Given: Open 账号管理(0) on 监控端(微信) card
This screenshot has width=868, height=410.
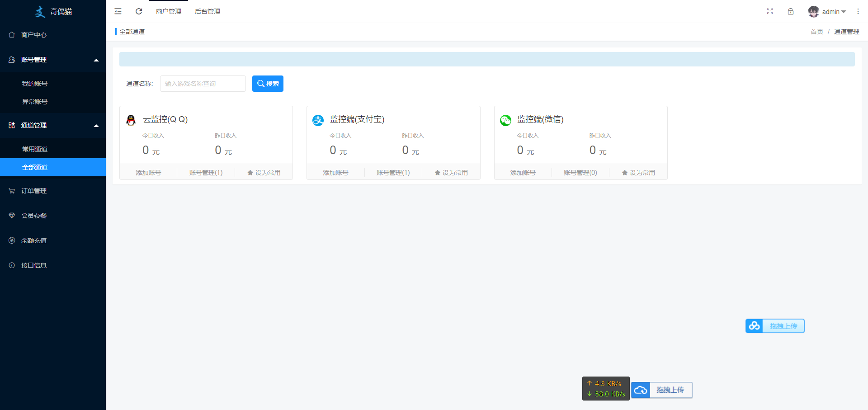Looking at the screenshot, I should [x=580, y=173].
